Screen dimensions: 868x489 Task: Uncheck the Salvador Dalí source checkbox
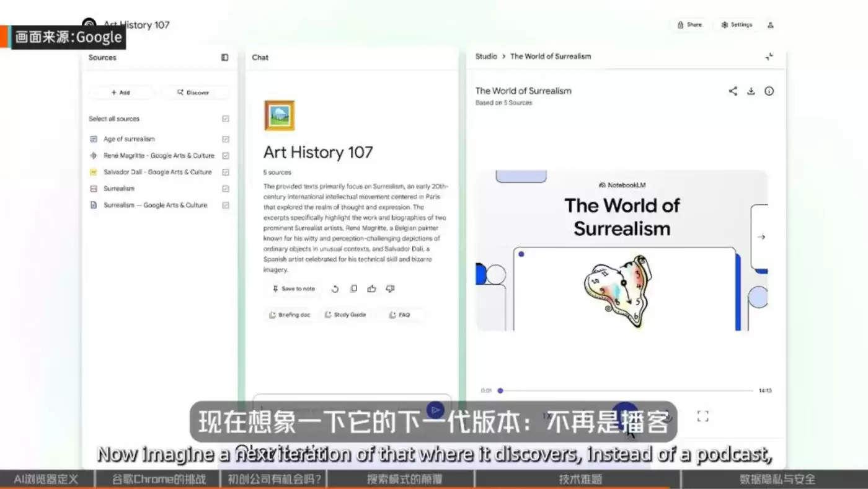tap(226, 172)
